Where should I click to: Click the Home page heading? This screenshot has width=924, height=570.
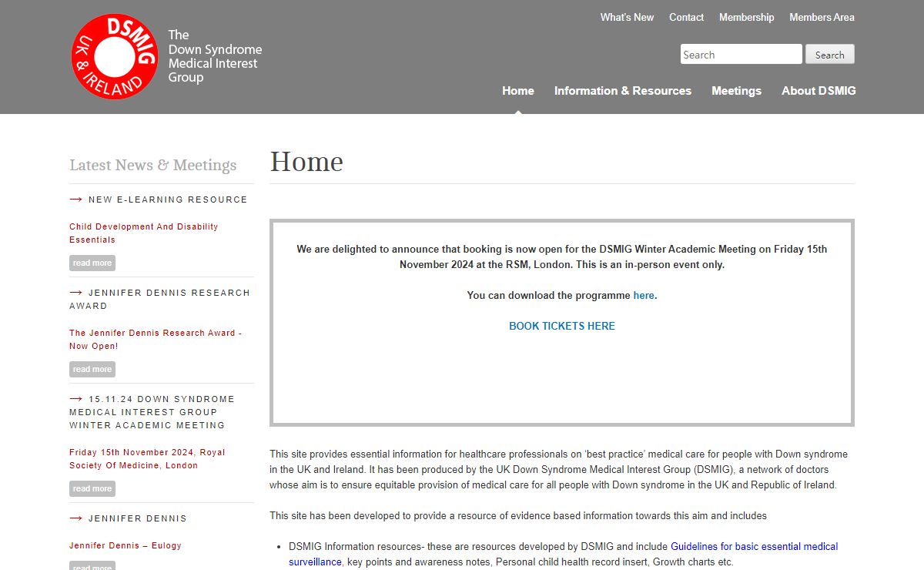click(x=306, y=162)
